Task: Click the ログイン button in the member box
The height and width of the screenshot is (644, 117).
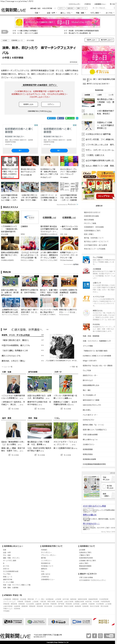Action: [51, 104]
